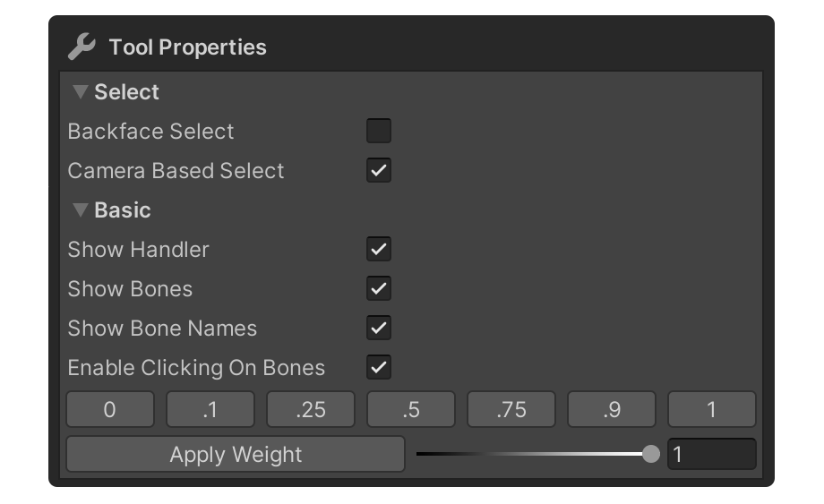The height and width of the screenshot is (504, 824).
Task: Set weight preset to 1
Action: coord(712,410)
